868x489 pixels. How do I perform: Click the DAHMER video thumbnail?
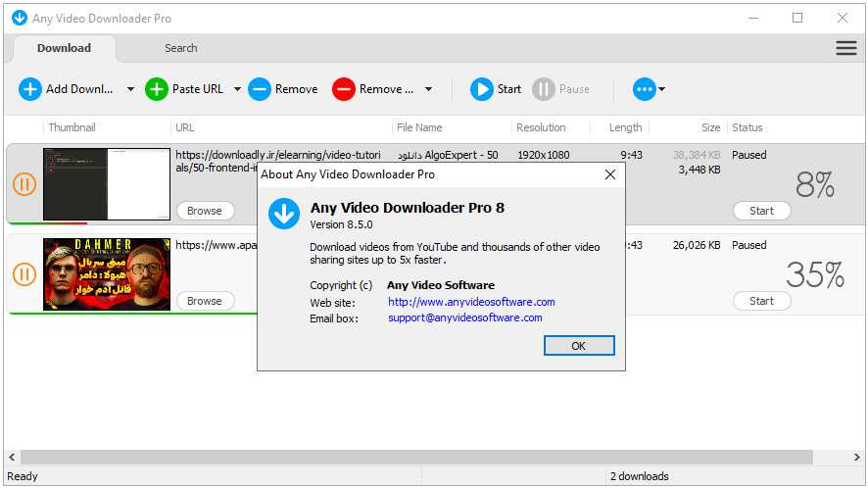coord(107,274)
